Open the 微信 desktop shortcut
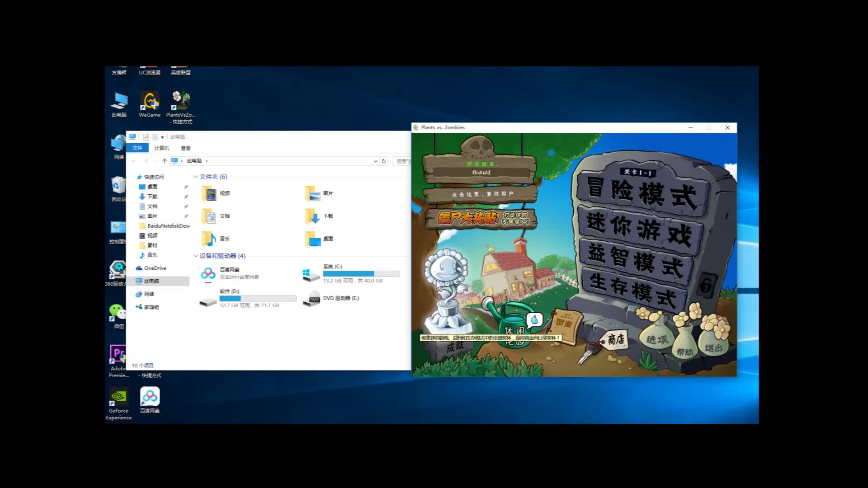 point(118,316)
